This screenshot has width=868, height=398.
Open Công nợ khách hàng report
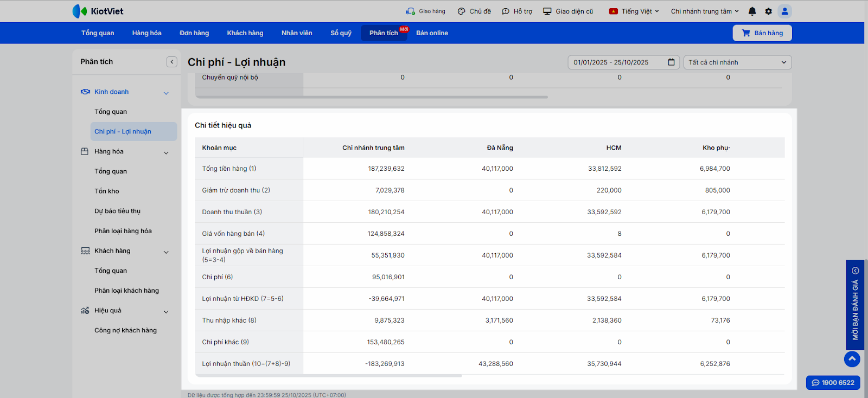pos(125,330)
